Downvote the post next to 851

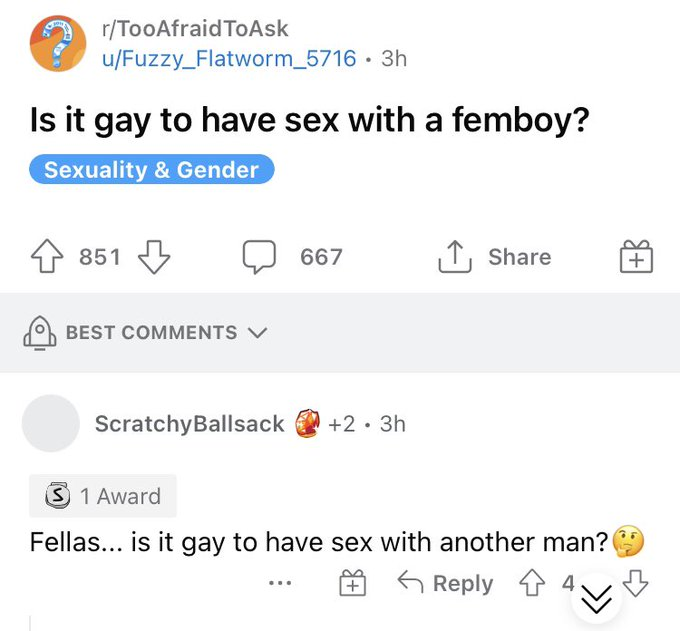[154, 257]
